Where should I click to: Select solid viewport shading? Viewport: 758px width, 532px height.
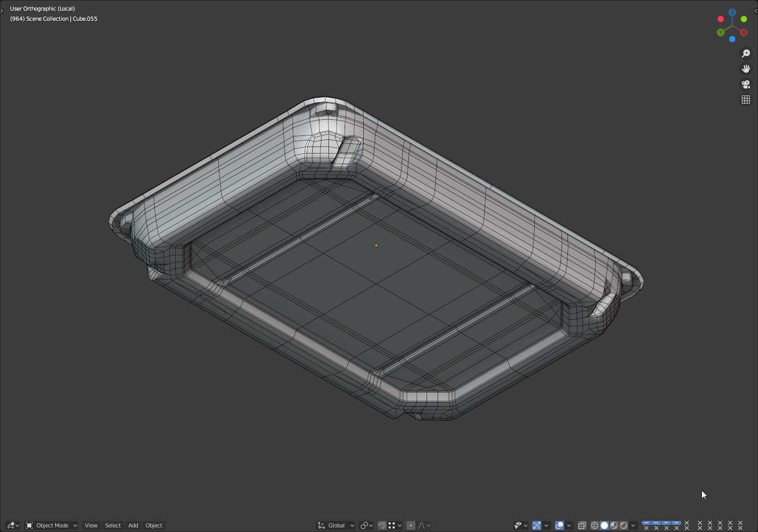coord(604,525)
